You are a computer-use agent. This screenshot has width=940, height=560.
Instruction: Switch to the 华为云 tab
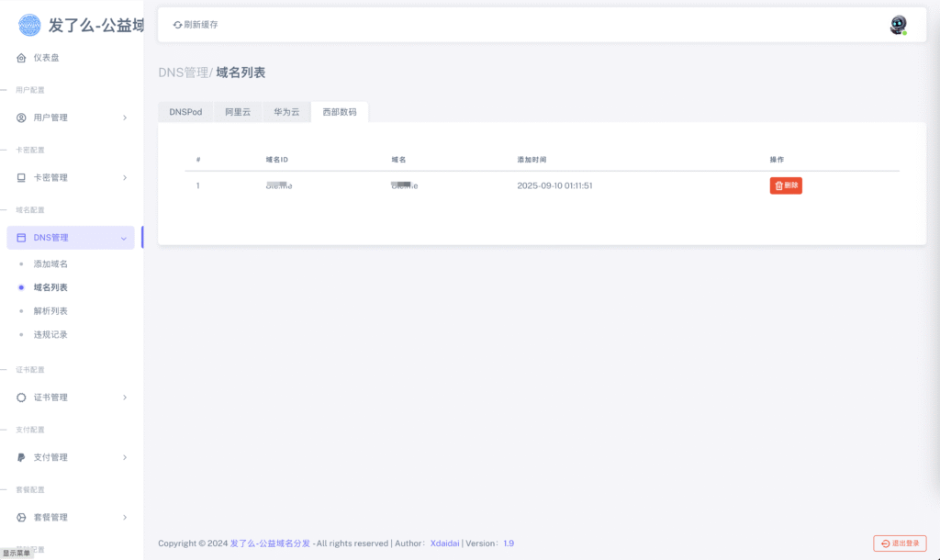click(286, 112)
